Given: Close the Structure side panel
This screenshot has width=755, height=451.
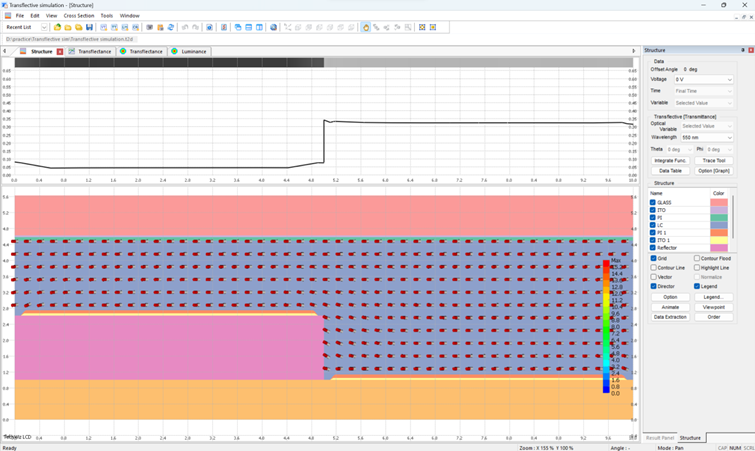Looking at the screenshot, I should click(751, 50).
